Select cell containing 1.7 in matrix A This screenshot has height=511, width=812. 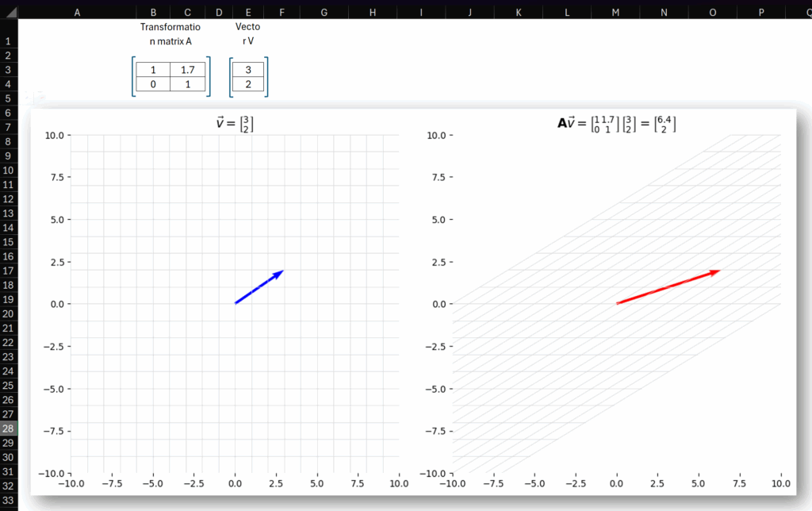[x=187, y=70]
